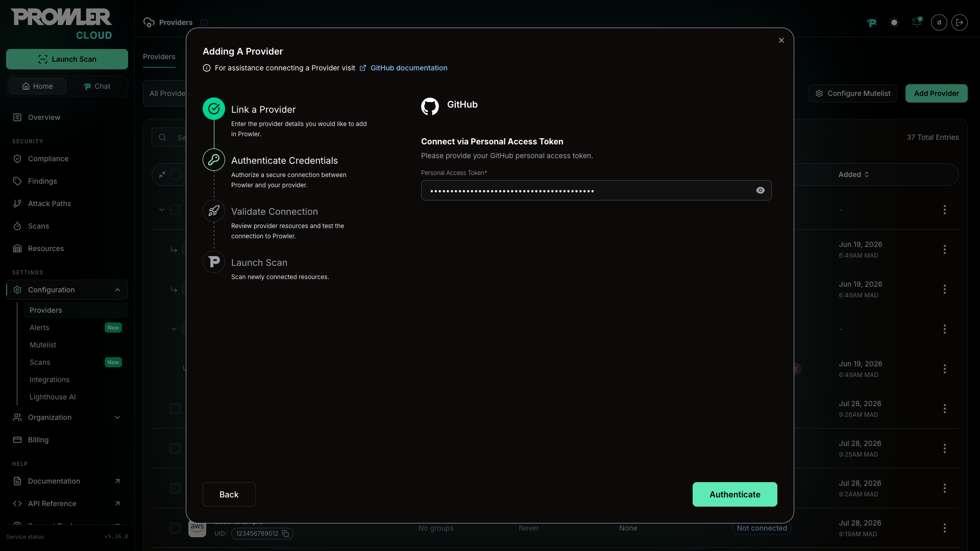Select the Home tab in the sidebar

click(37, 86)
